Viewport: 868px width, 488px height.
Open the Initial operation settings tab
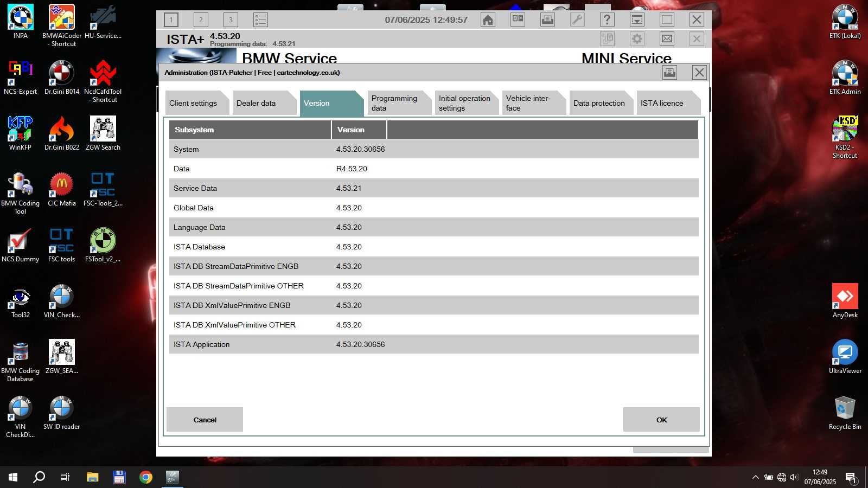pyautogui.click(x=467, y=103)
